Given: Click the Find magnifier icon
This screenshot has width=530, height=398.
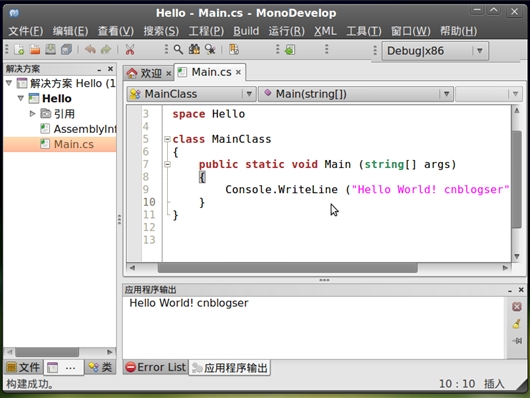Looking at the screenshot, I should pyautogui.click(x=178, y=50).
